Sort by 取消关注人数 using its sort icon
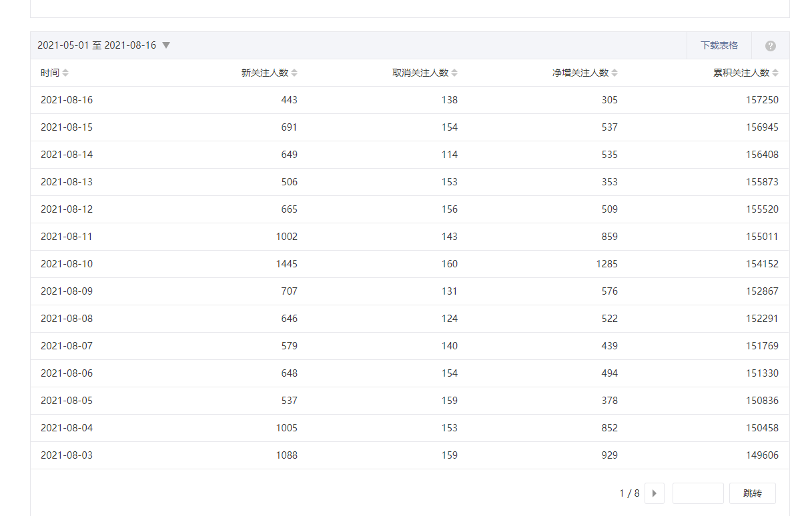Image resolution: width=812 pixels, height=516 pixels. [454, 73]
